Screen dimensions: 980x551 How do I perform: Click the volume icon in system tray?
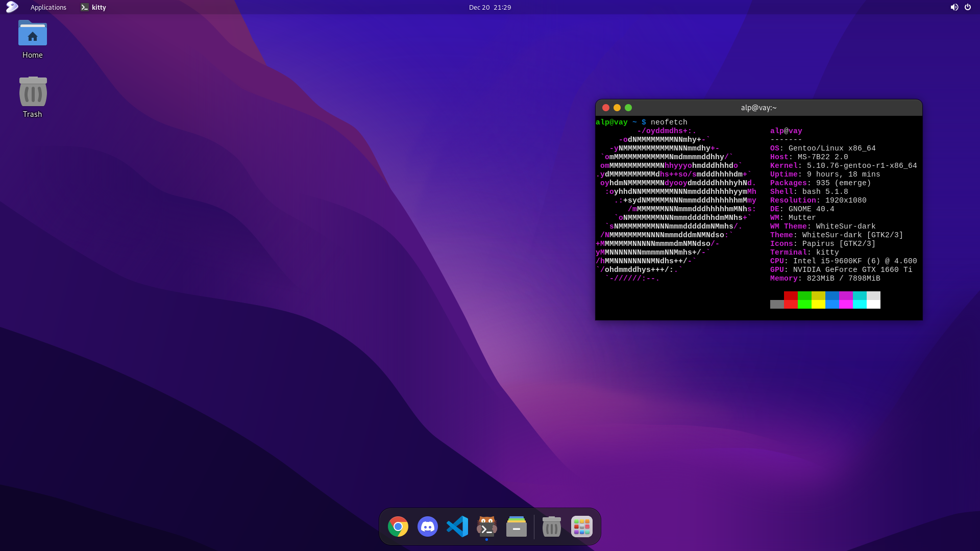pos(954,7)
